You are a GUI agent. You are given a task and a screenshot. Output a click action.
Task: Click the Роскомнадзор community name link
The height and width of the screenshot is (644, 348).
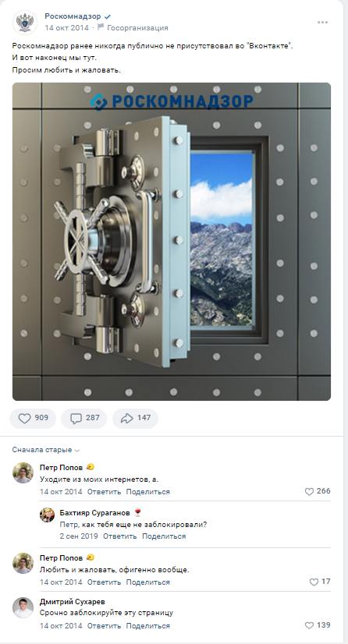(x=73, y=16)
